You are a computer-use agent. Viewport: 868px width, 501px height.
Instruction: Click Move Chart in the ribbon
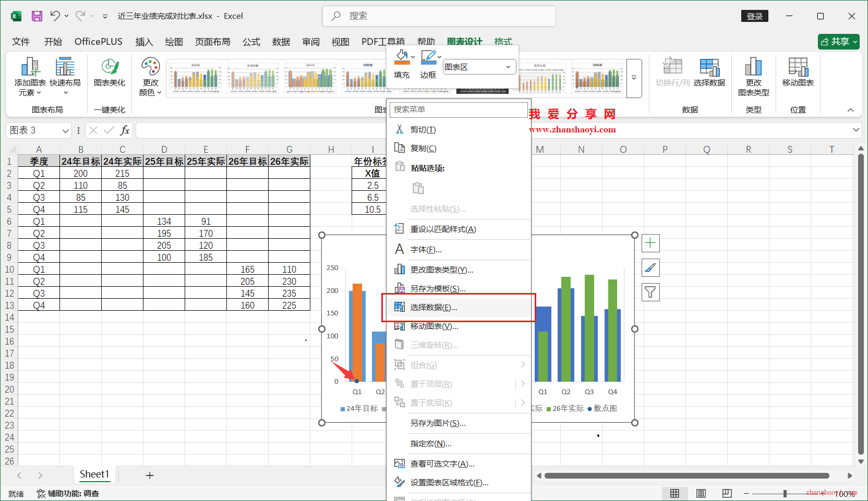(798, 72)
